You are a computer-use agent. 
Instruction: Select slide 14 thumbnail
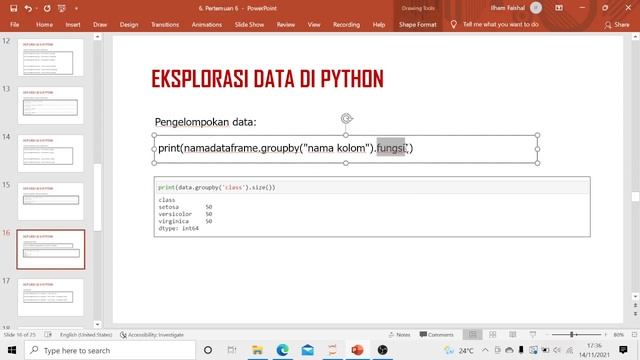point(51,153)
